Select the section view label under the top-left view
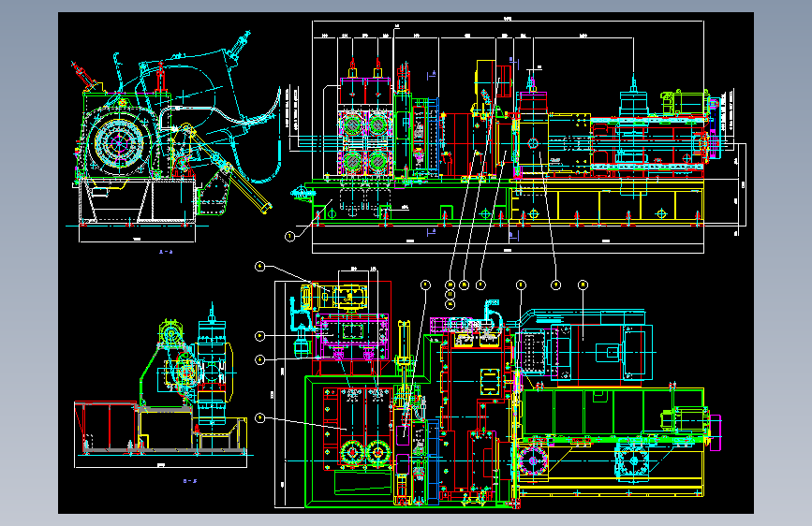The height and width of the screenshot is (526, 812). coord(166,252)
